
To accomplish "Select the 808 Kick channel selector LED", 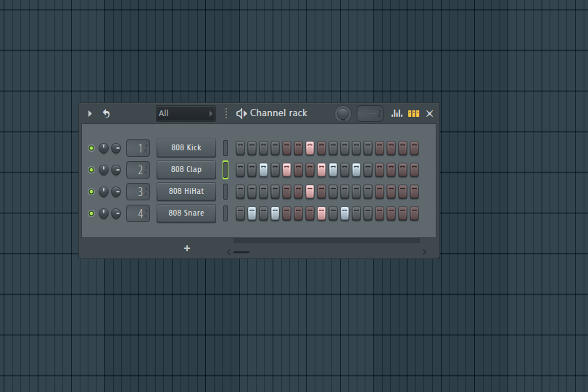I will pyautogui.click(x=225, y=148).
